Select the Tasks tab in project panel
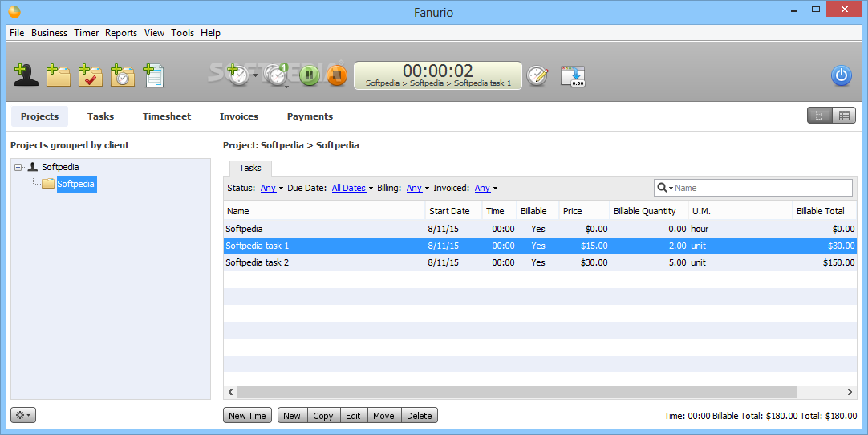 [250, 168]
